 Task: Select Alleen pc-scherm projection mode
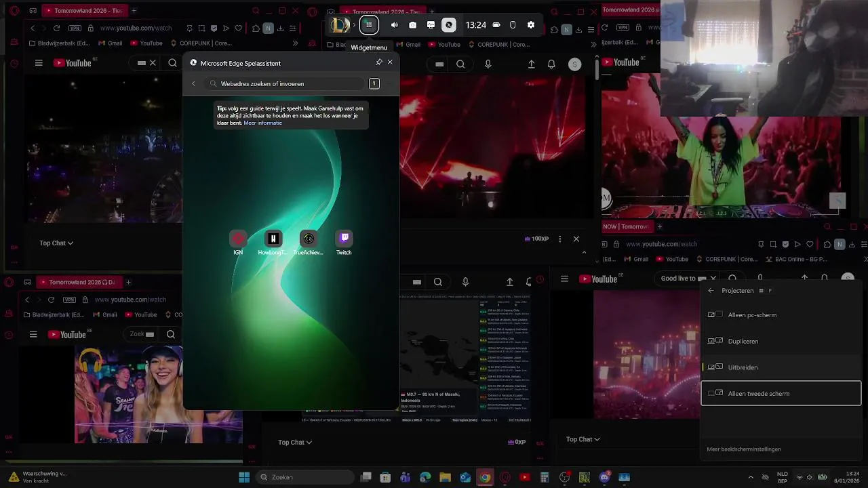tap(781, 315)
